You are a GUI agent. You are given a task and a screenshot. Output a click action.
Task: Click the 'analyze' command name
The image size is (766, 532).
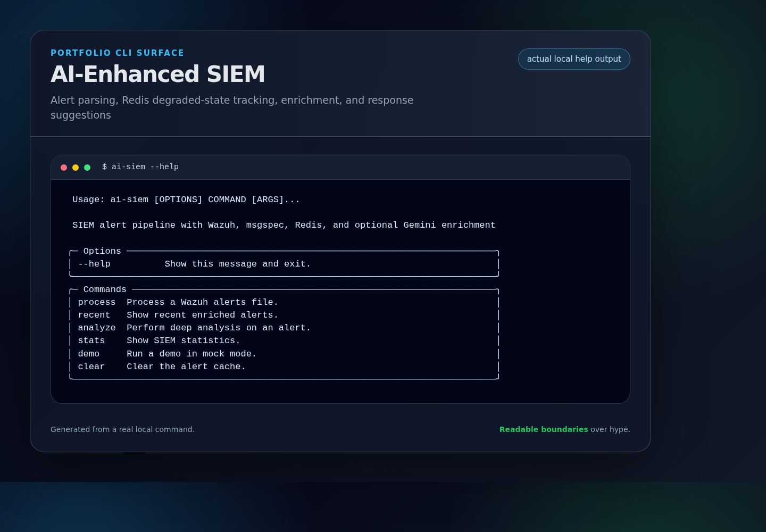coord(97,328)
